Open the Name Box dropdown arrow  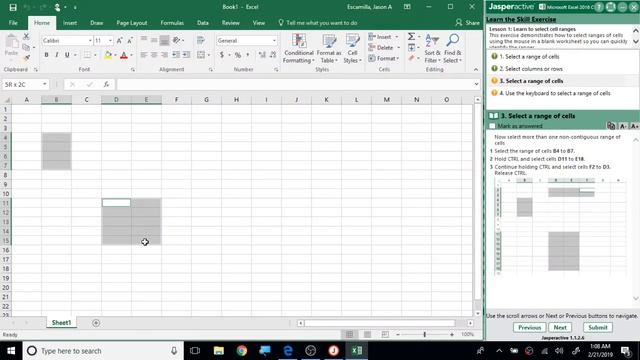tap(44, 84)
